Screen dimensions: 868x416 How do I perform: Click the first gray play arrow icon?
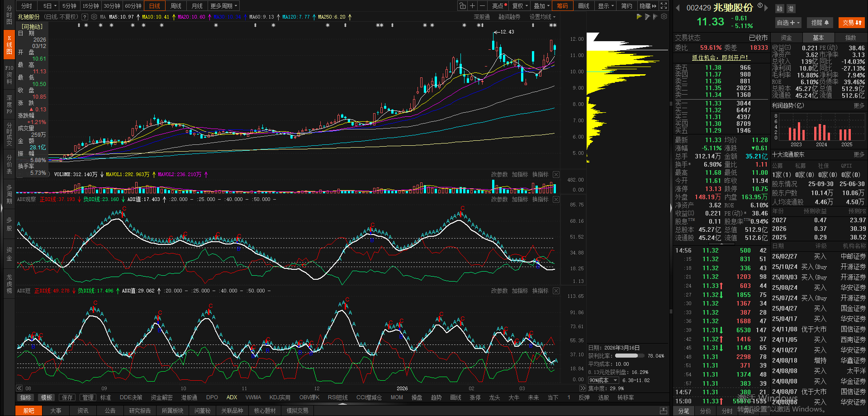click(x=647, y=17)
